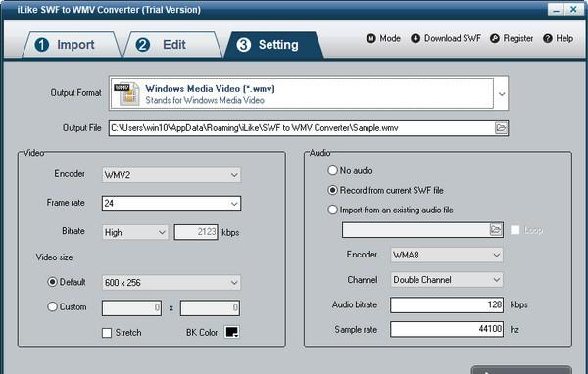Select the No audio option

[350, 171]
